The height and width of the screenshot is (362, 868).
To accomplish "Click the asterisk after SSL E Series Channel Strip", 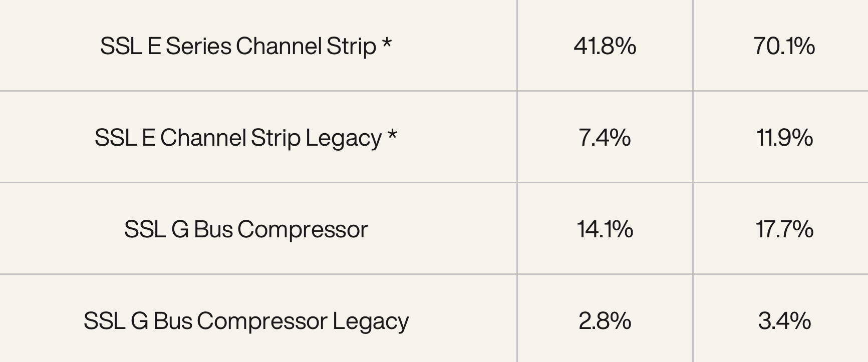I will 387,44.
